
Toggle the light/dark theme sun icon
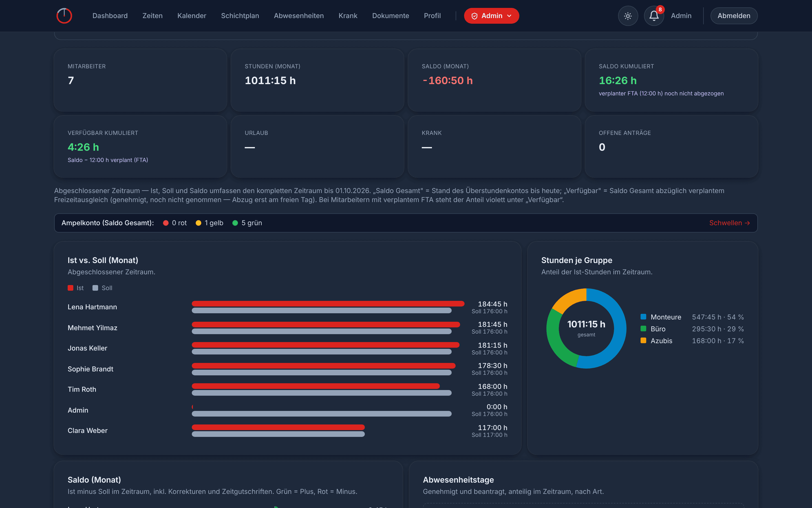[x=628, y=16]
